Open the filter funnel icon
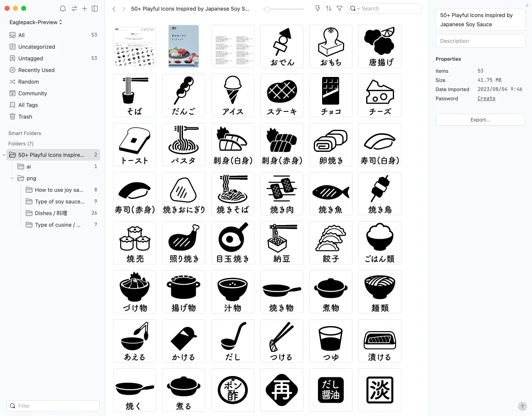Image resolution: width=532 pixels, height=416 pixels. click(x=340, y=8)
